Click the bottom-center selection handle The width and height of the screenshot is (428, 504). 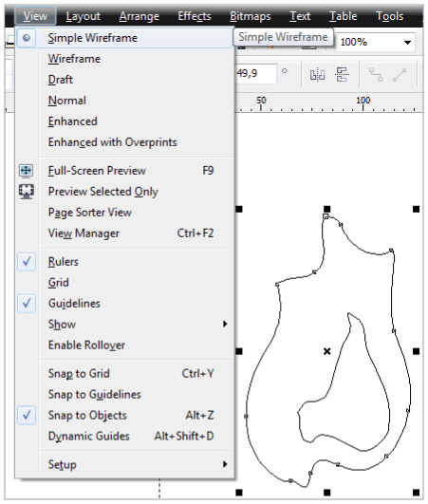pyautogui.click(x=326, y=493)
